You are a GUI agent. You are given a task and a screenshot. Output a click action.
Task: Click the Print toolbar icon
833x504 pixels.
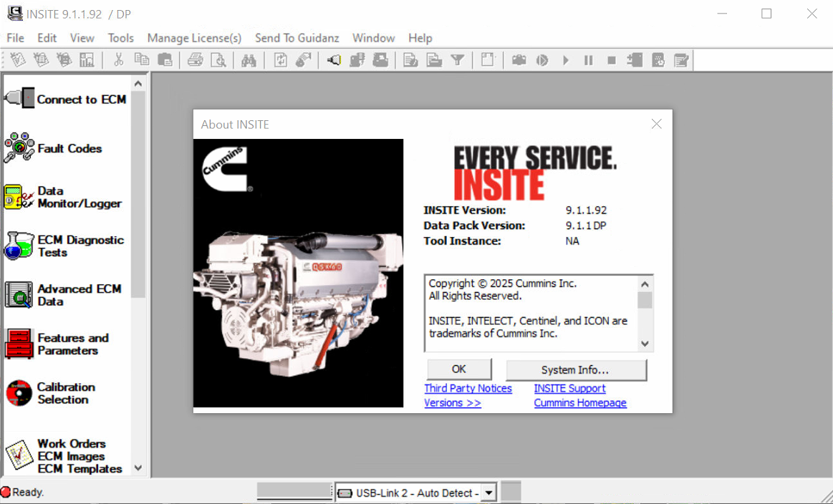click(196, 60)
